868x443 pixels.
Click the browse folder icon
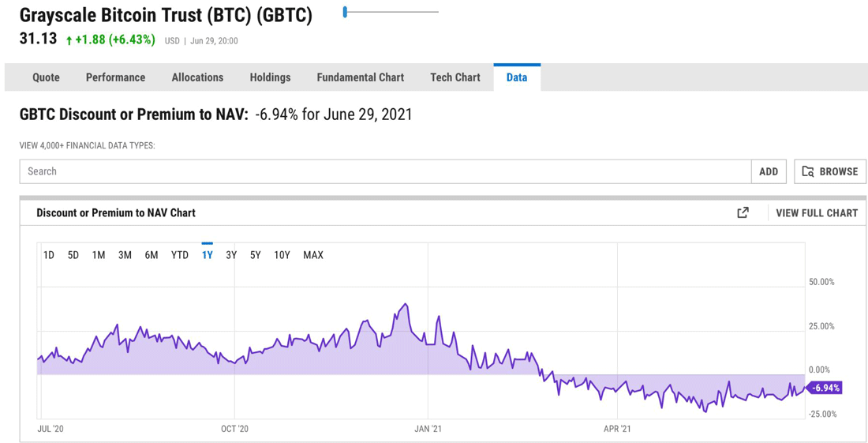[x=808, y=171]
